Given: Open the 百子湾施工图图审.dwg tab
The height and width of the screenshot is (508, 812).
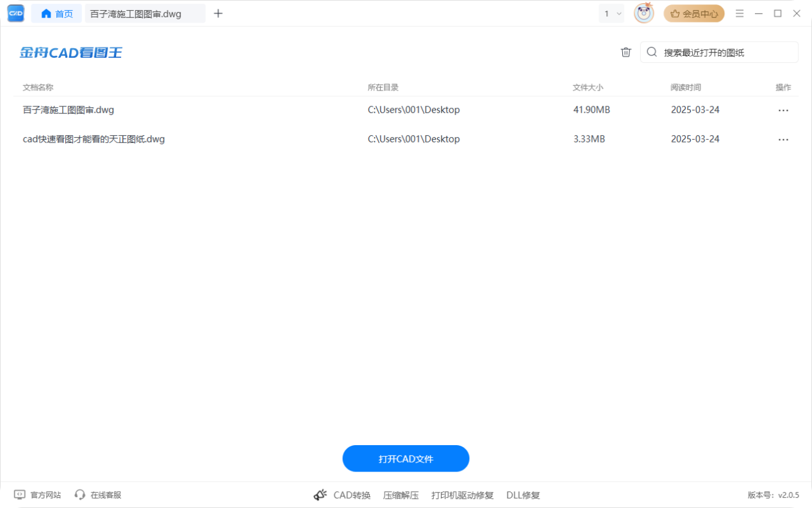Looking at the screenshot, I should (x=145, y=13).
